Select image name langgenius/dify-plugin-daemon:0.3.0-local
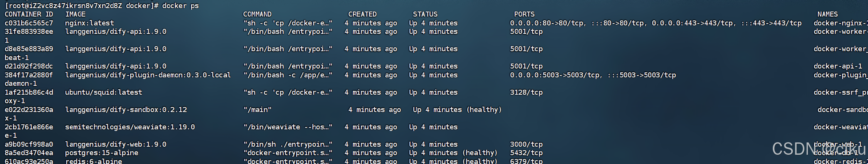Viewport: 868px width, 164px height. coord(148,75)
